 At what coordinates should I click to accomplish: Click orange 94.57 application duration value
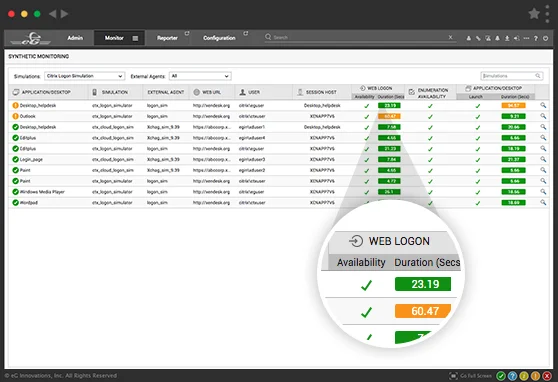pyautogui.click(x=513, y=105)
